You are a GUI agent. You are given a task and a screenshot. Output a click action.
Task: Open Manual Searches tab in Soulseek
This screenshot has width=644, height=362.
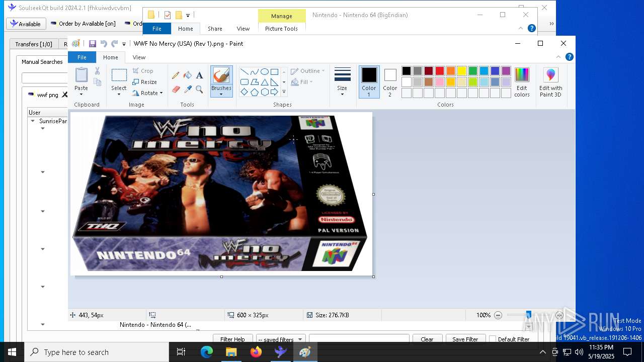pos(42,62)
